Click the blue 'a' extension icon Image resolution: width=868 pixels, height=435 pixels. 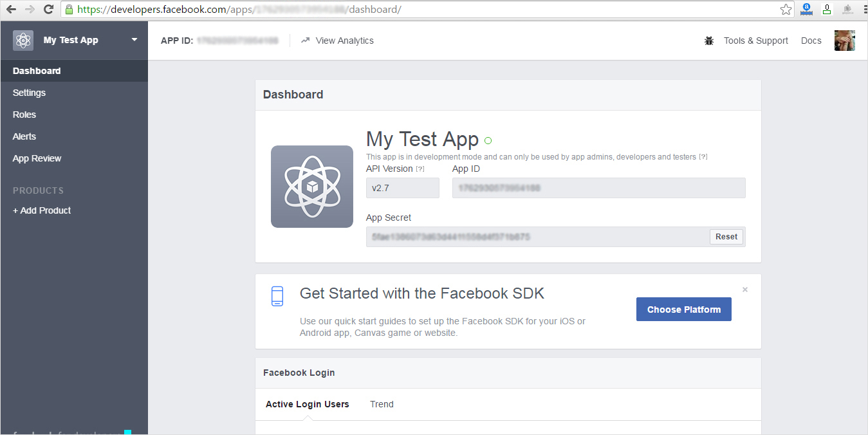tap(806, 10)
